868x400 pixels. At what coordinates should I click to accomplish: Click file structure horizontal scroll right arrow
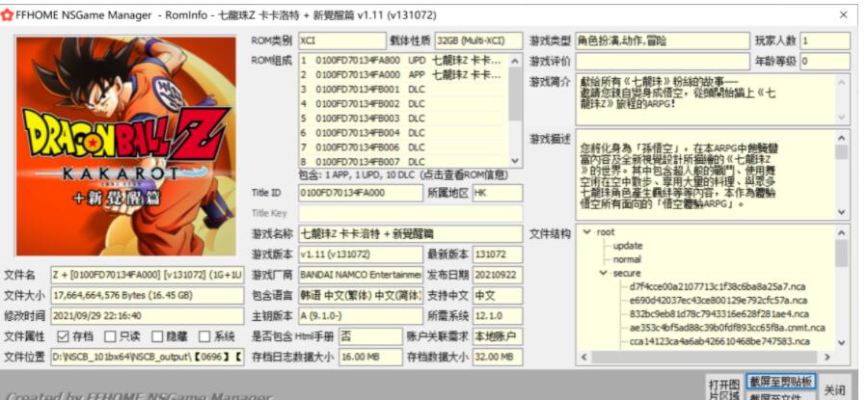(x=827, y=358)
